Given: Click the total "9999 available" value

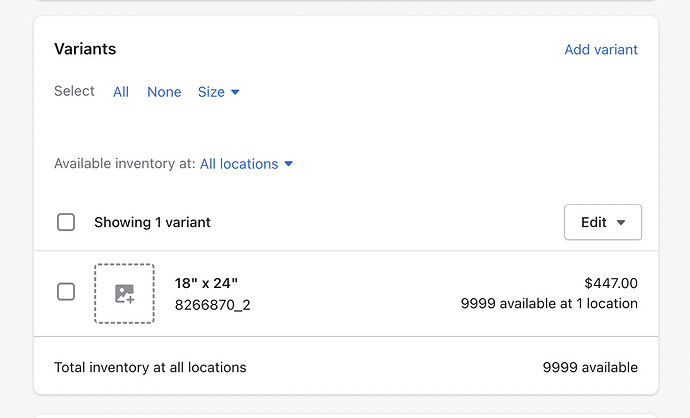Looking at the screenshot, I should coord(590,367).
